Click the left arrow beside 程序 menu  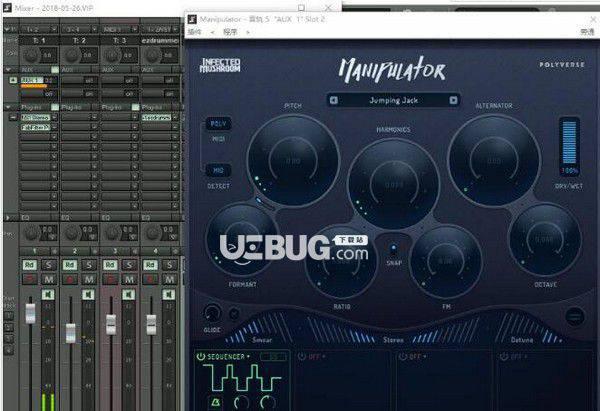(x=212, y=33)
